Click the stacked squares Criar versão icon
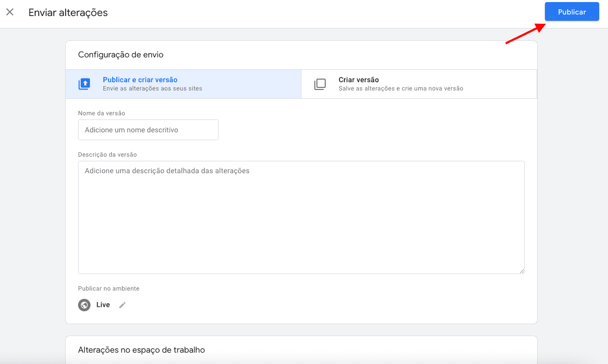Image resolution: width=608 pixels, height=364 pixels. pyautogui.click(x=320, y=84)
